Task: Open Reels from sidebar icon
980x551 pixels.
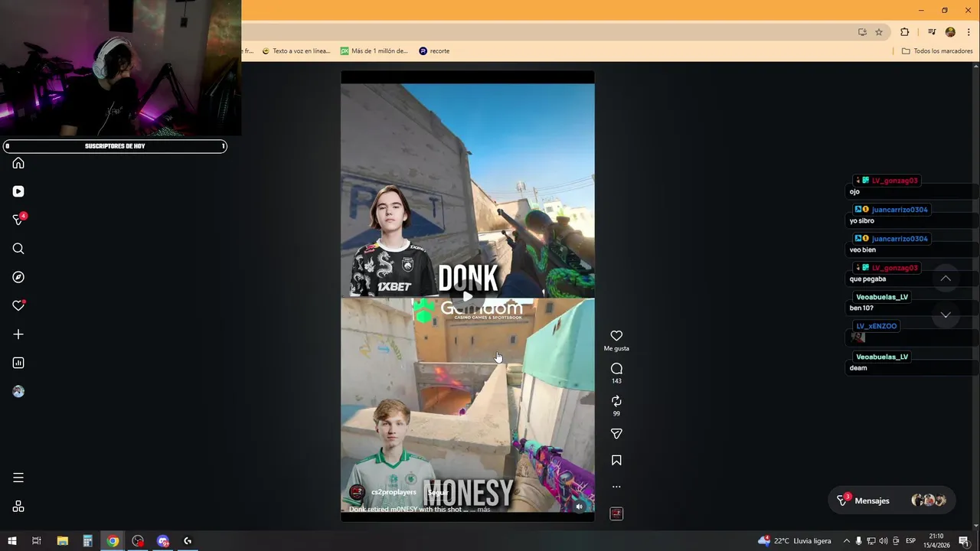Action: pos(18,191)
